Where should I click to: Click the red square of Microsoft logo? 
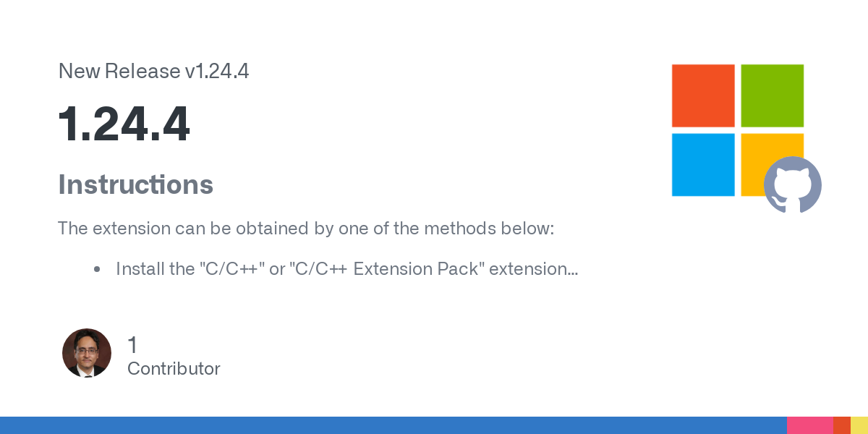coord(703,95)
